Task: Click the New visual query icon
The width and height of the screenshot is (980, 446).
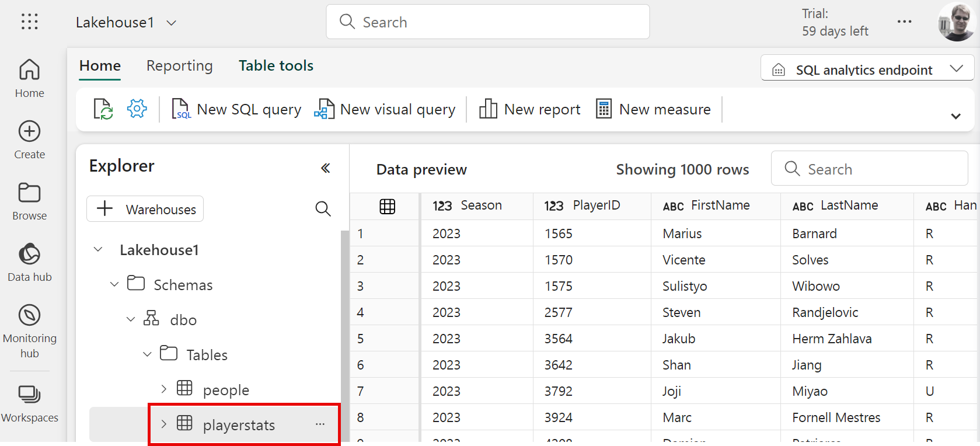Action: pyautogui.click(x=324, y=109)
